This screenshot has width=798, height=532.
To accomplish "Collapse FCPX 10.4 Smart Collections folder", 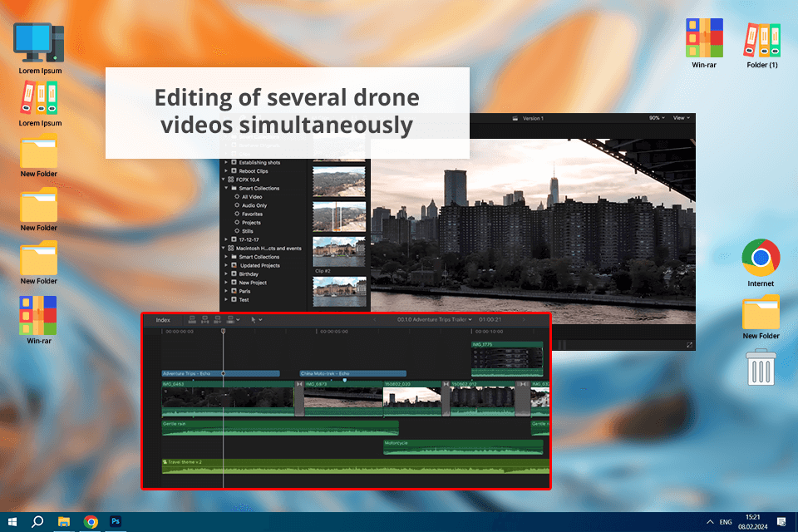I will click(x=226, y=189).
